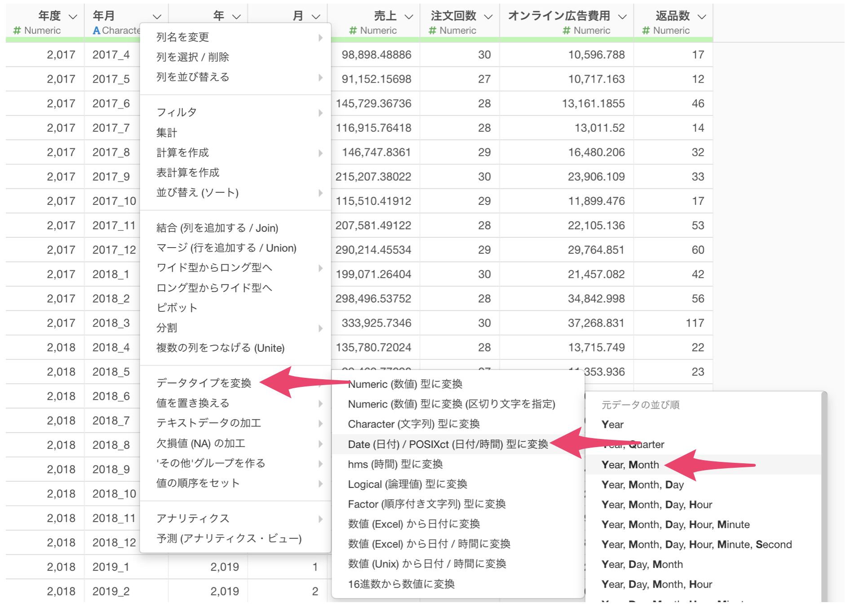Image resolution: width=868 pixels, height=612 pixels.
Task: Click the Character type icon under 年月
Action: pyautogui.click(x=96, y=31)
